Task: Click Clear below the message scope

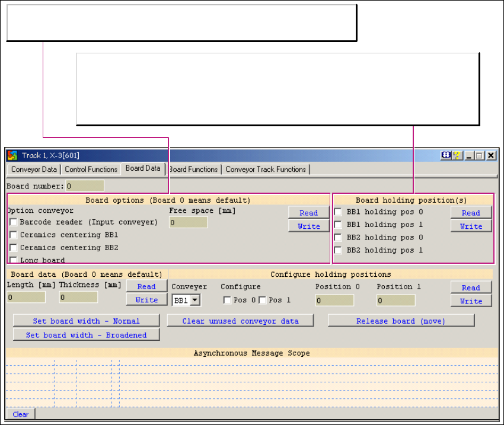Action: click(20, 414)
